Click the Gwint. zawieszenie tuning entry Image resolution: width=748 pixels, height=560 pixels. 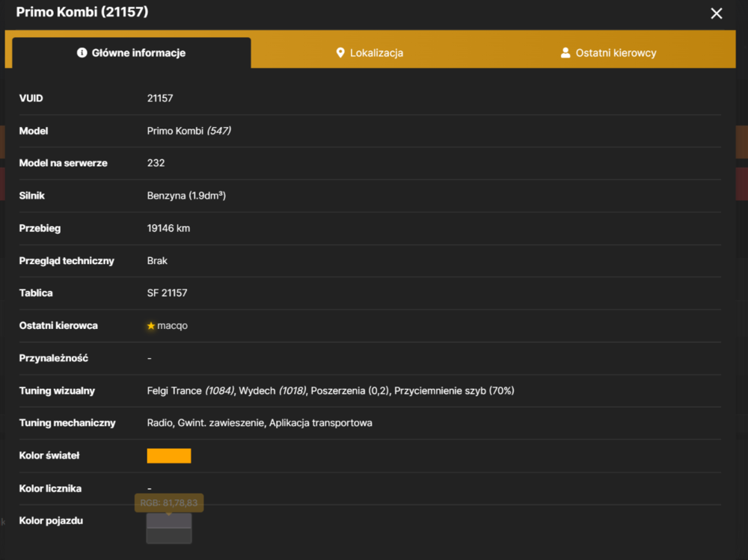(x=221, y=423)
